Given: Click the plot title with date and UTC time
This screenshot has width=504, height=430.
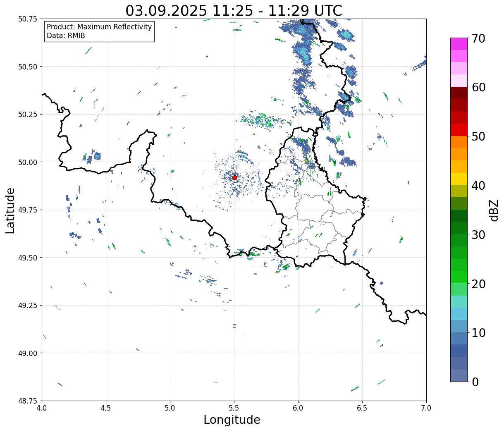Looking at the screenshot, I should 234,10.
